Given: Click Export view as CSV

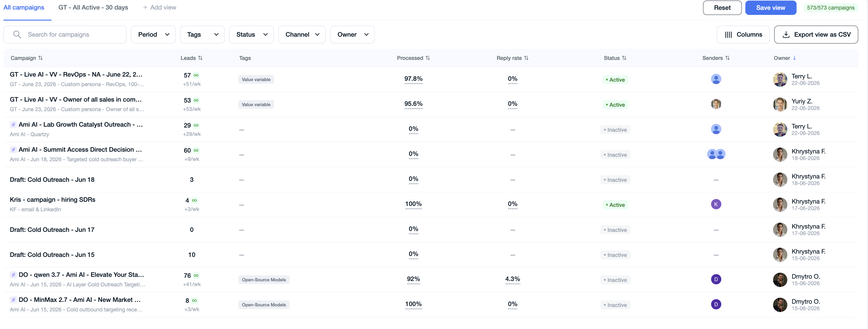Looking at the screenshot, I should tap(816, 34).
